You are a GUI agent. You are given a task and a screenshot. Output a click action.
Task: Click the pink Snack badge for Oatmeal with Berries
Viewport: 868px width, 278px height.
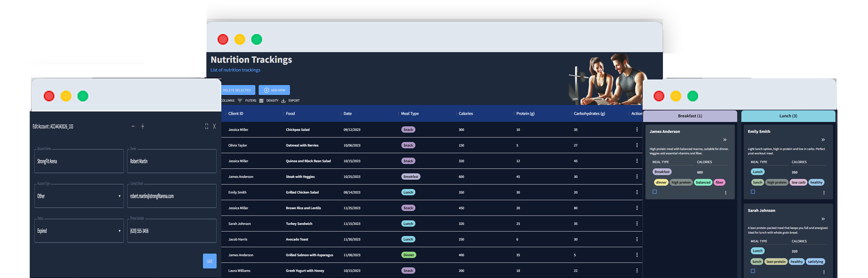[x=408, y=145]
